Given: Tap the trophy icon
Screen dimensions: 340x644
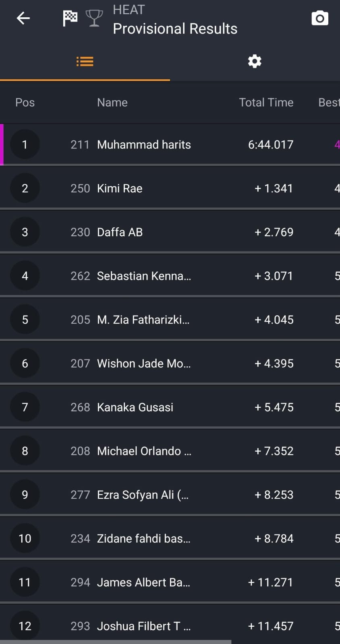Looking at the screenshot, I should (x=94, y=18).
